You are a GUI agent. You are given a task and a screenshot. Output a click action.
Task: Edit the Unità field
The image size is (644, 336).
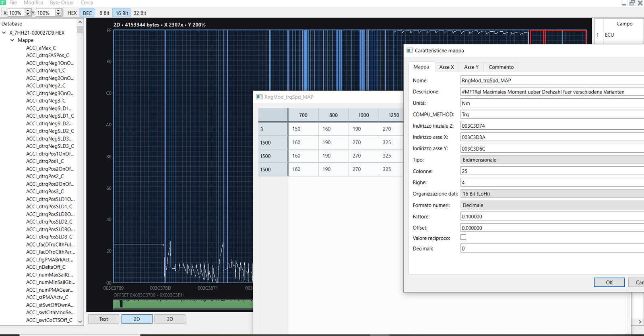(x=552, y=103)
